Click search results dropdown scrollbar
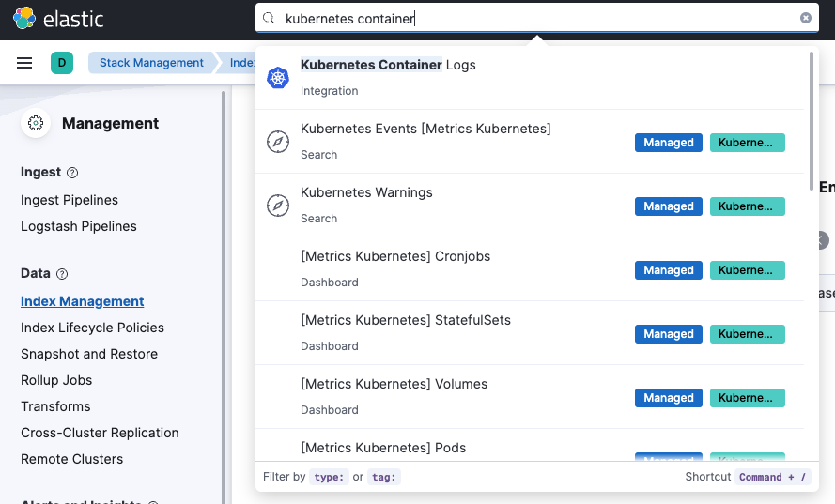Viewport: 835px width, 504px height. click(812, 121)
